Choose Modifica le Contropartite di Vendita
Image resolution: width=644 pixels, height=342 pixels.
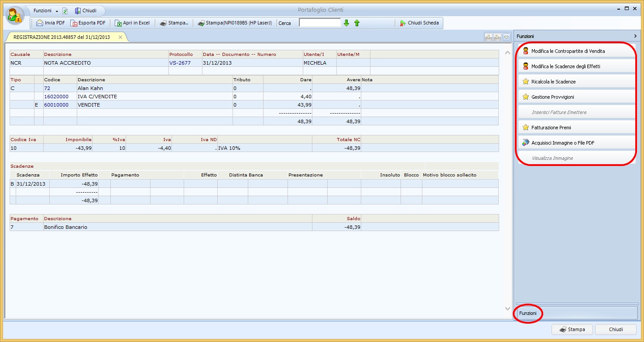coord(568,51)
